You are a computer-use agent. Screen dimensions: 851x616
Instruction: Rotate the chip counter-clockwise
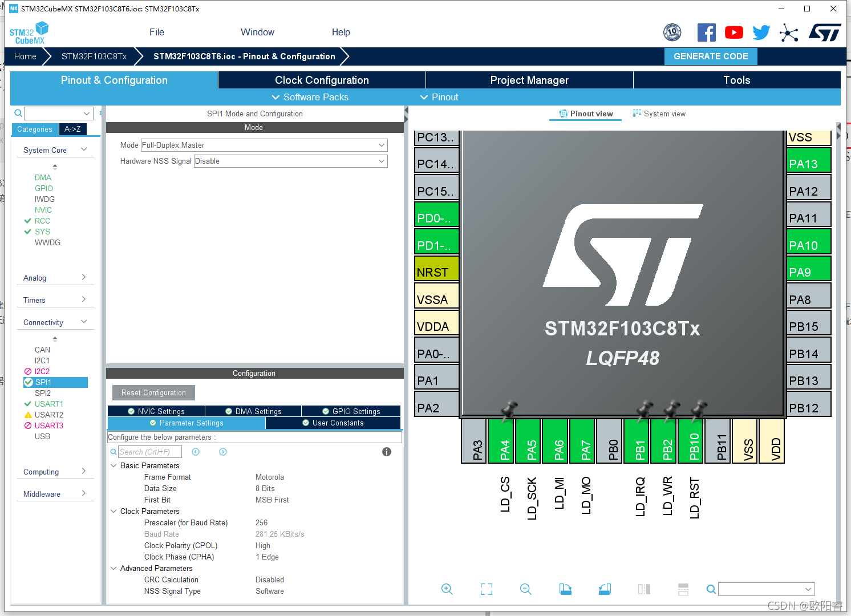[x=605, y=589]
